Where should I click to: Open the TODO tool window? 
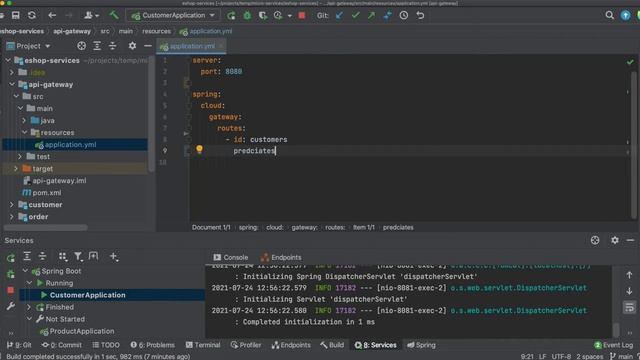(x=106, y=345)
